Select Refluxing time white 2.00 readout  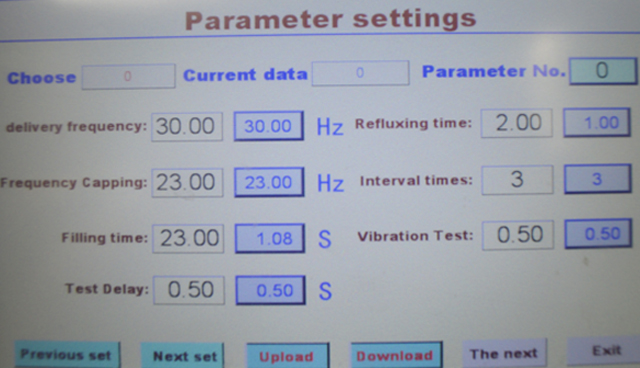coord(517,123)
